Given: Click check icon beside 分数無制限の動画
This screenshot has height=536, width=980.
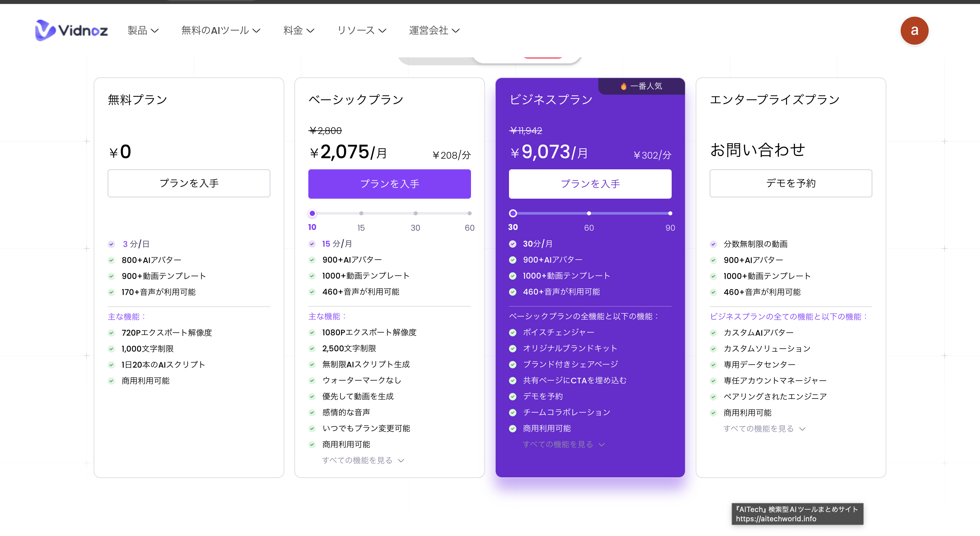Looking at the screenshot, I should click(x=713, y=244).
